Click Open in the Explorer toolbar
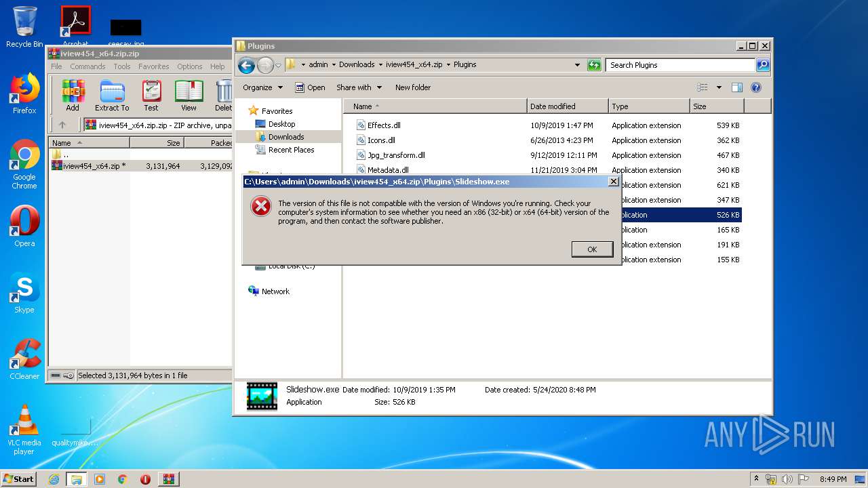 pos(311,87)
